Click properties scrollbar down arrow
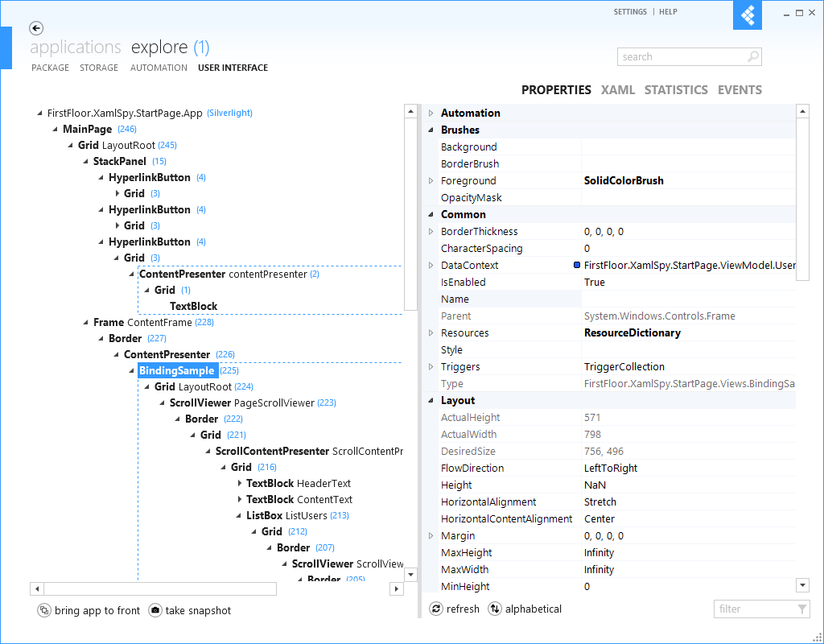Screen dimensions: 824x644 tap(802, 584)
